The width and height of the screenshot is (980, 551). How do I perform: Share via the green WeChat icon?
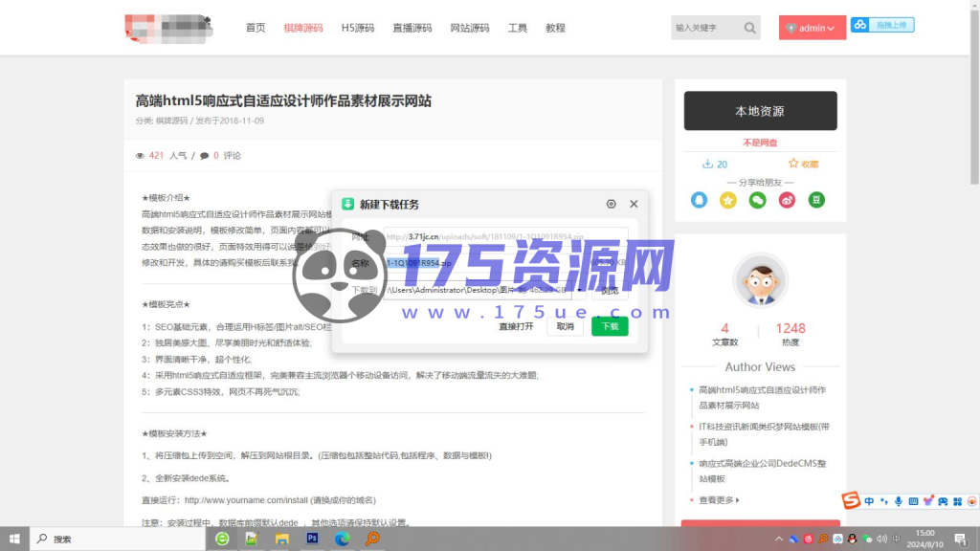[758, 200]
